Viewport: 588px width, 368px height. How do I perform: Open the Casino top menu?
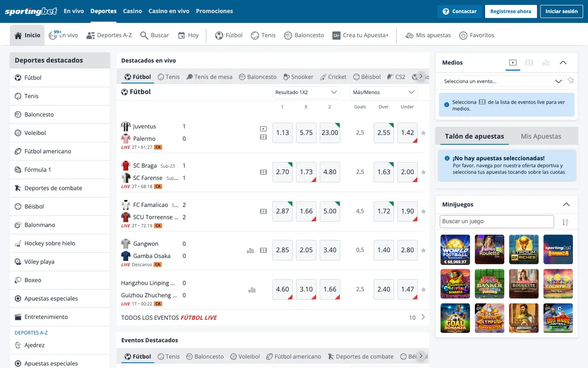coord(132,11)
